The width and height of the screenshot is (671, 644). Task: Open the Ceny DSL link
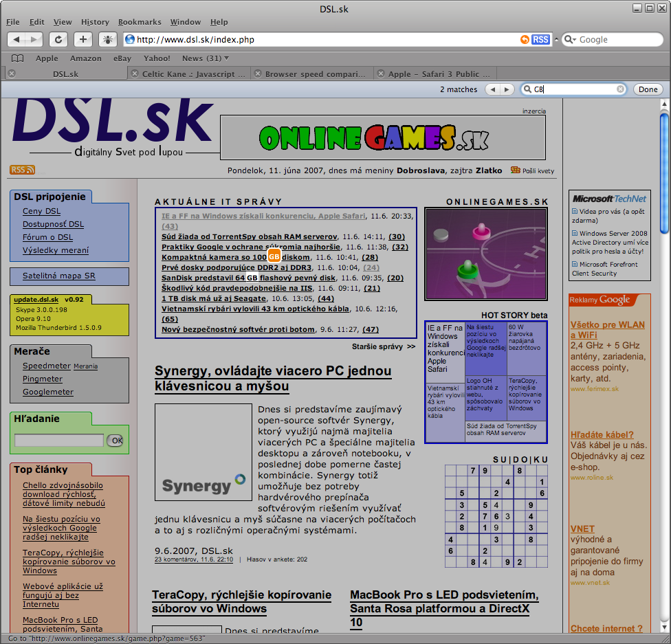click(41, 211)
